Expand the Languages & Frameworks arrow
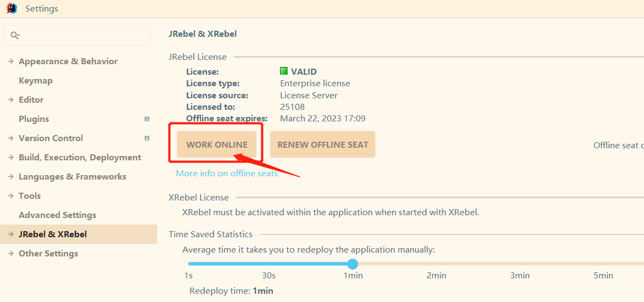Screen dimensions: 644x302 (x=10, y=177)
